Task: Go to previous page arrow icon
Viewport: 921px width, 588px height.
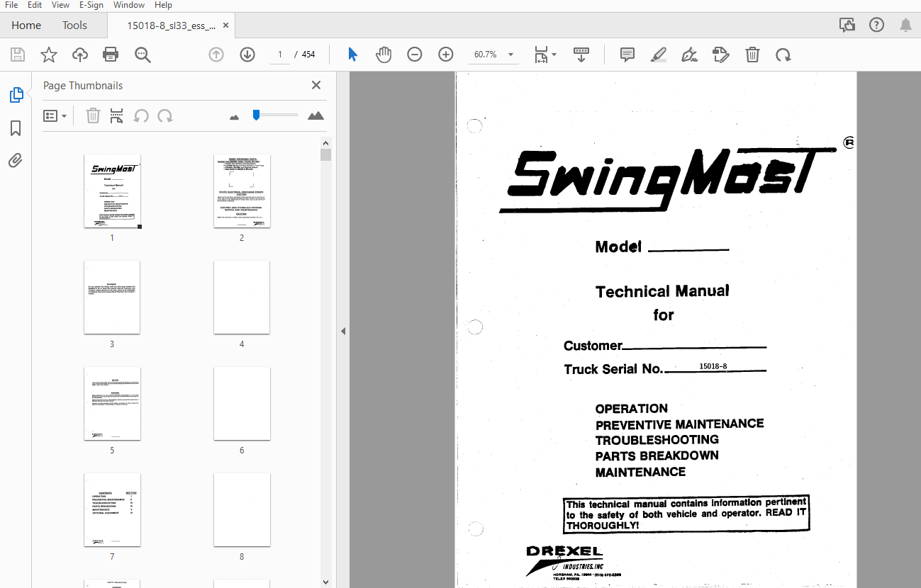Action: (216, 55)
